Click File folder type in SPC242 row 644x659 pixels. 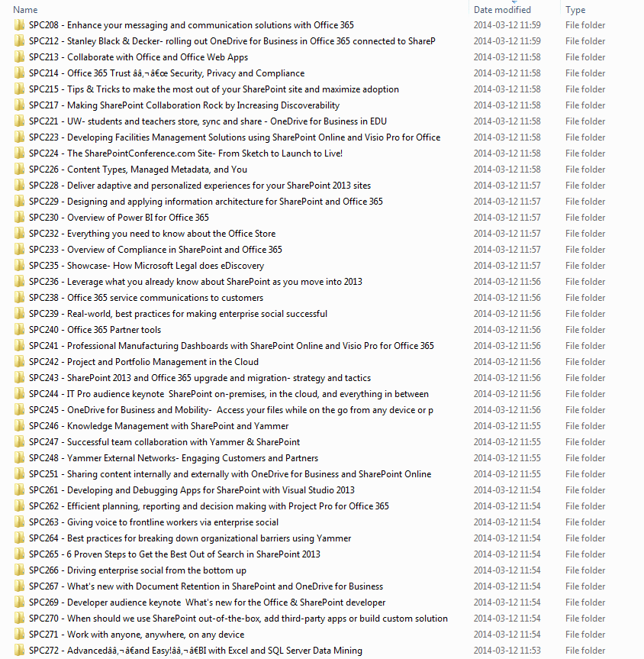coord(585,362)
